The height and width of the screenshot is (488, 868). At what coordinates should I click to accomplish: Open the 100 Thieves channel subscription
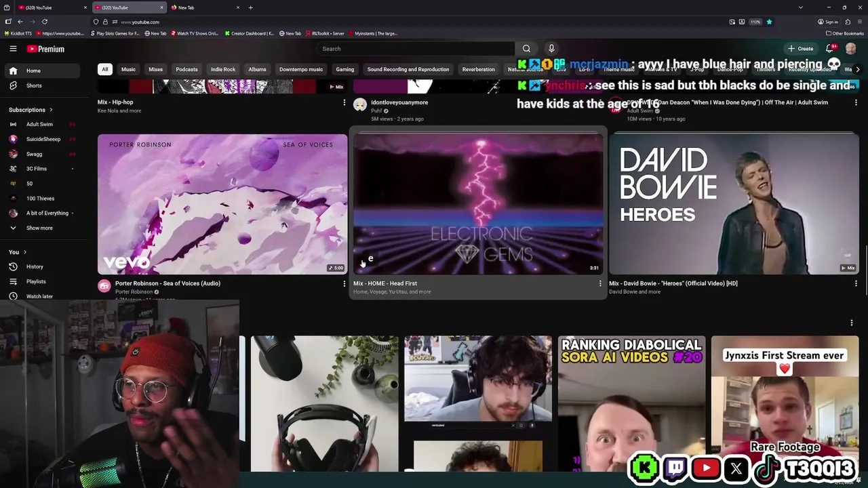pyautogui.click(x=43, y=199)
